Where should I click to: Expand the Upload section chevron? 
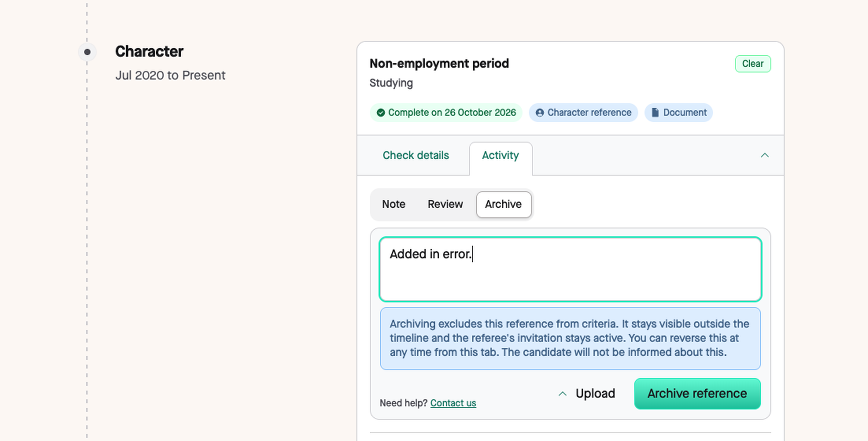tap(562, 394)
